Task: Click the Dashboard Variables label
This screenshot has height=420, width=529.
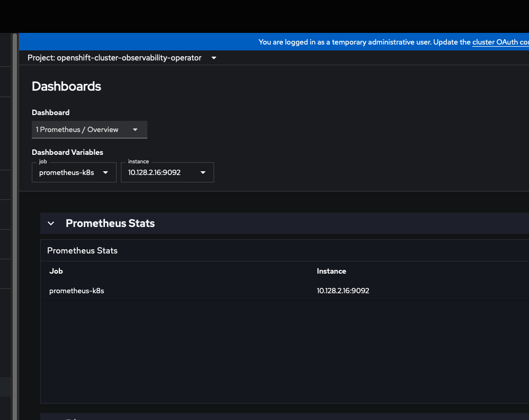Action: click(x=67, y=152)
